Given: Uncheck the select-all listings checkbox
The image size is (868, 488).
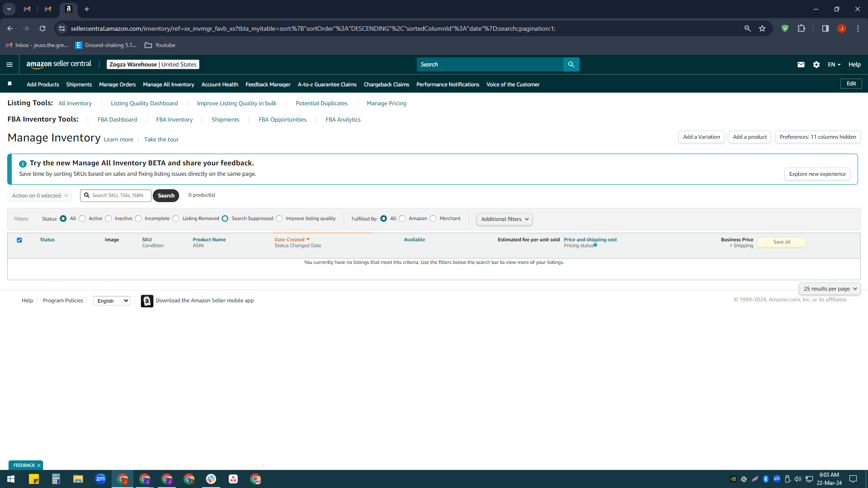Looking at the screenshot, I should (x=19, y=240).
